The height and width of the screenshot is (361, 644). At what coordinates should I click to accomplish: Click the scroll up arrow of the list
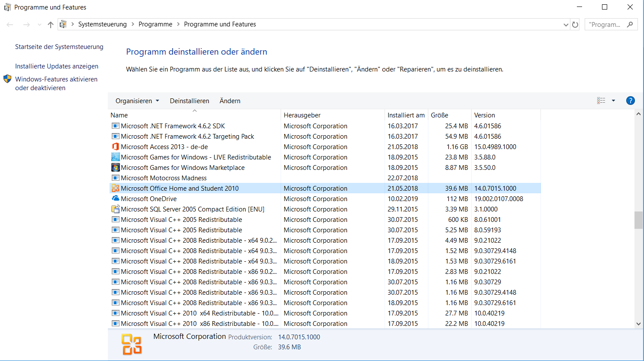click(638, 114)
